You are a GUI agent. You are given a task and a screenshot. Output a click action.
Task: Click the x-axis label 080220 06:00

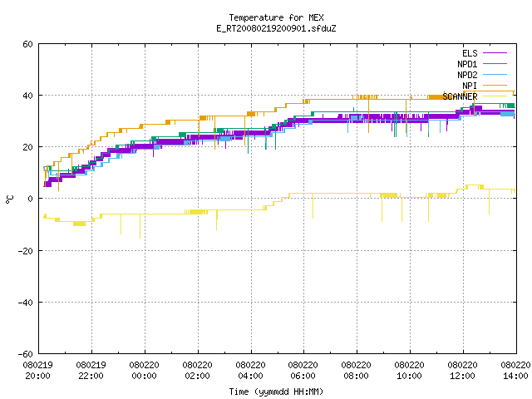click(303, 371)
